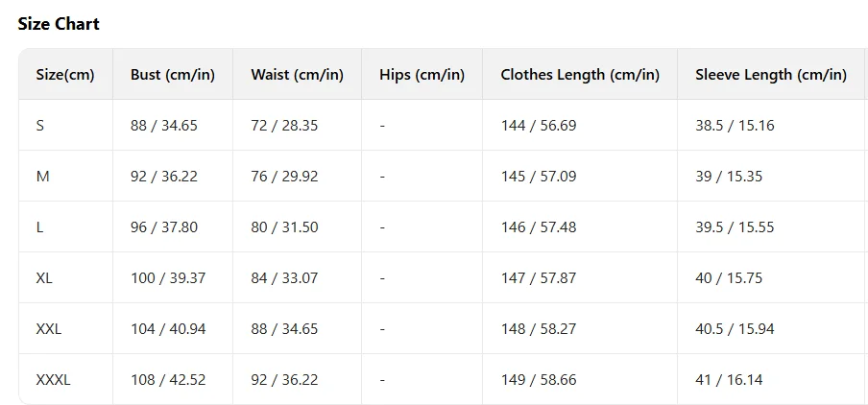
Task: Select waist value 92 / 36.22
Action: click(x=284, y=380)
